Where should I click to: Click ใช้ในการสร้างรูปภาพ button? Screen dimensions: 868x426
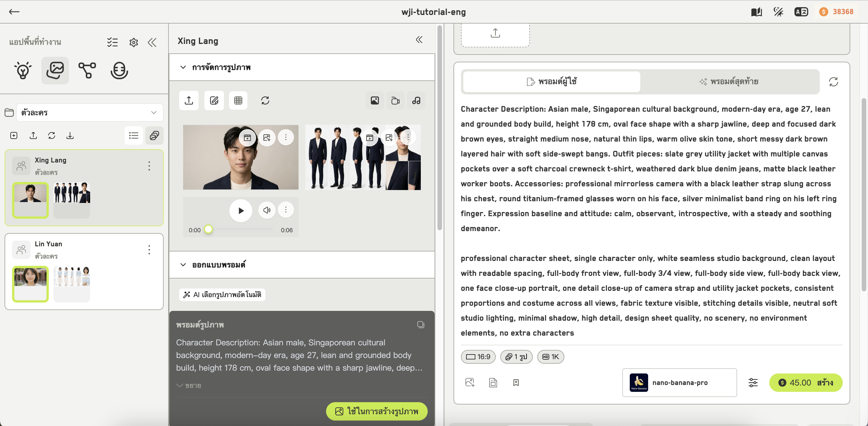377,411
